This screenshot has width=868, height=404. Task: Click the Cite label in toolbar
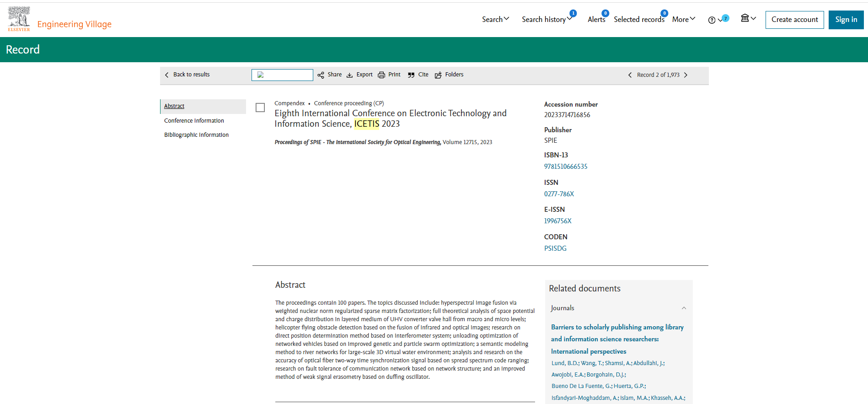(423, 75)
